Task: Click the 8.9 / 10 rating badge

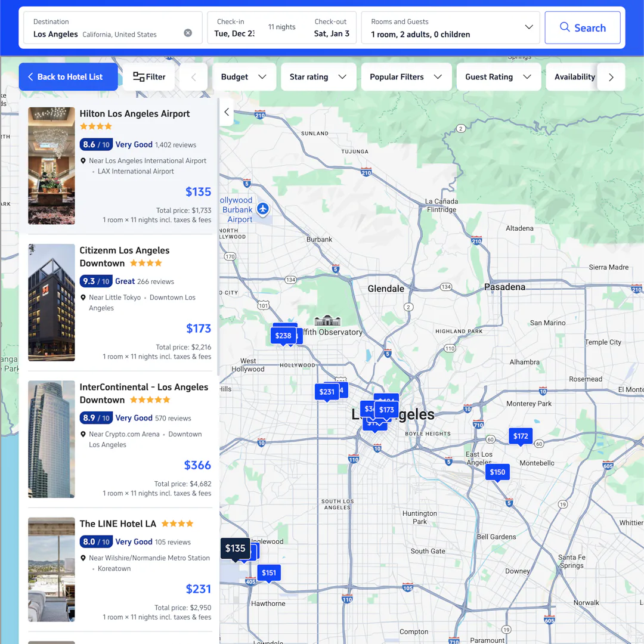Action: coord(96,418)
